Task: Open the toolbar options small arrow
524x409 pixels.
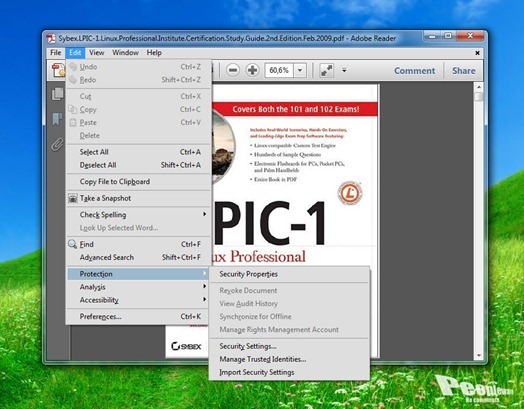Action: (x=344, y=71)
